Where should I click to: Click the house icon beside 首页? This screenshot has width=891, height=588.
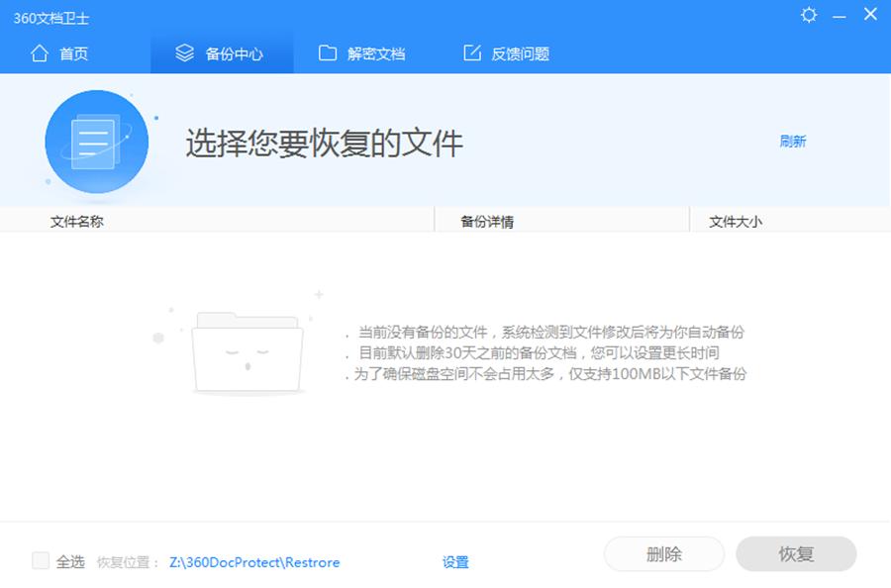tap(40, 53)
